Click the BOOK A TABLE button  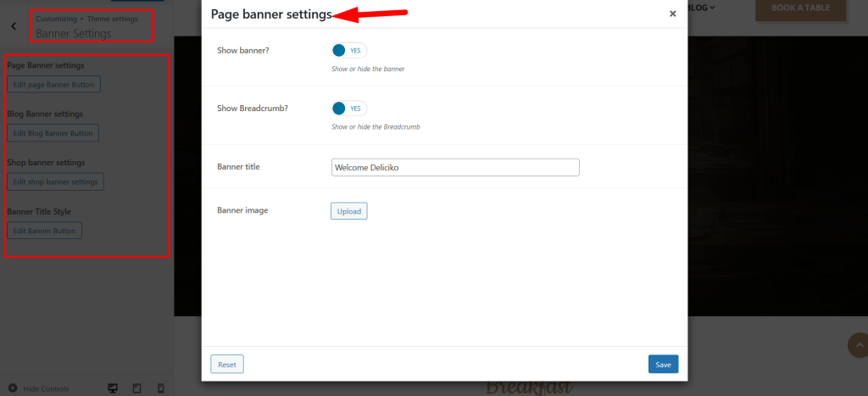pos(800,8)
